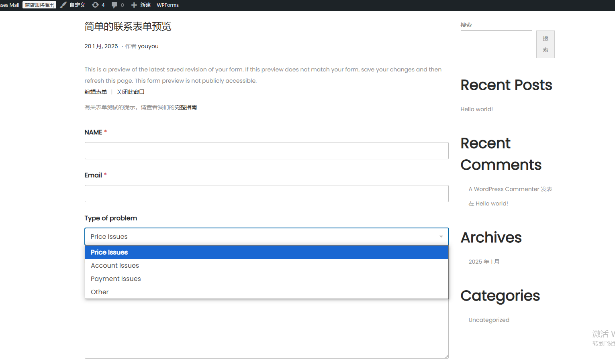Viewport: 615px width, 364px height.
Task: Grab the message textarea resize handle
Action: pos(446,356)
